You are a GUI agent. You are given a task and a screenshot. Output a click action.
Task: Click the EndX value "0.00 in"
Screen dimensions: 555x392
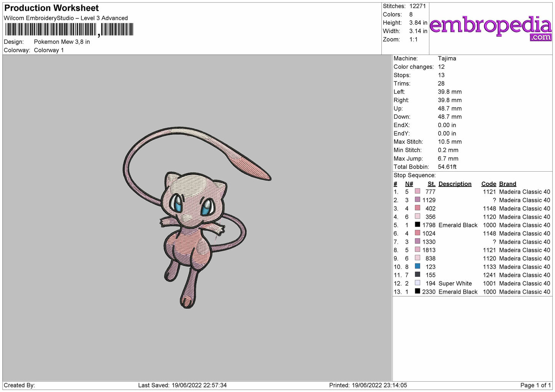(x=447, y=125)
